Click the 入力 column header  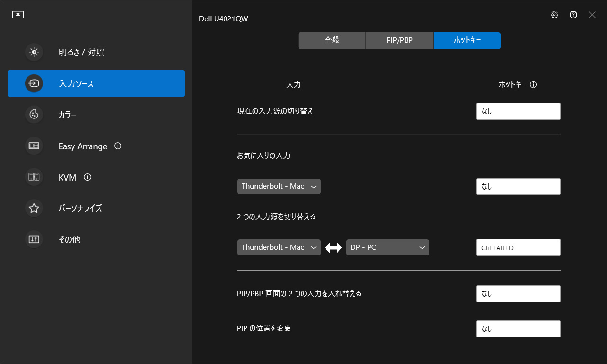294,85
